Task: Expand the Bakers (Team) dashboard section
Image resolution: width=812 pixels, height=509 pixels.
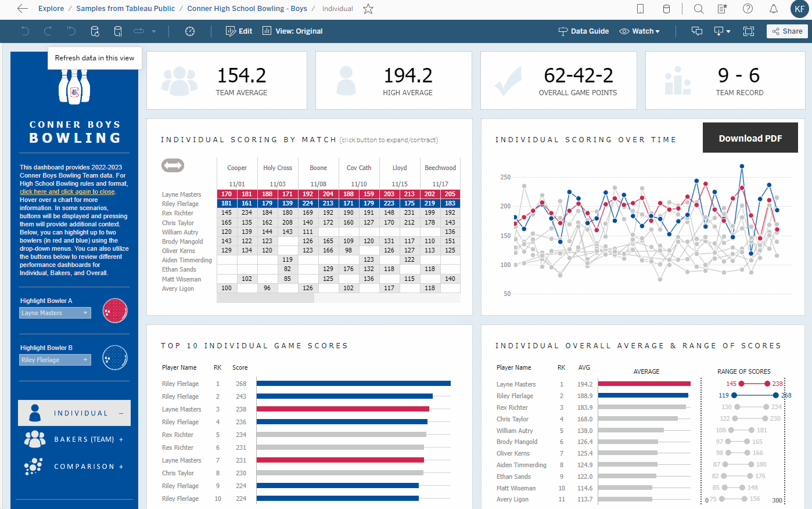Action: point(74,439)
